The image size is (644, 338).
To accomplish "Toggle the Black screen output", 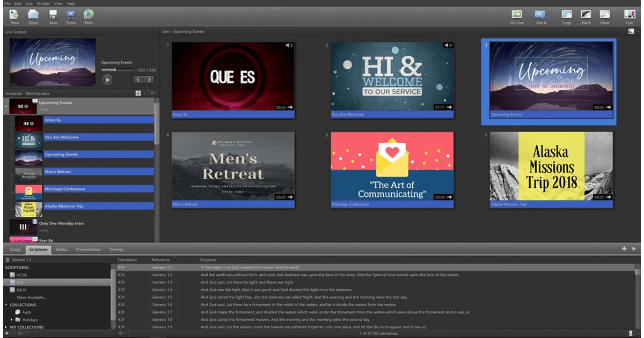I will coord(586,14).
